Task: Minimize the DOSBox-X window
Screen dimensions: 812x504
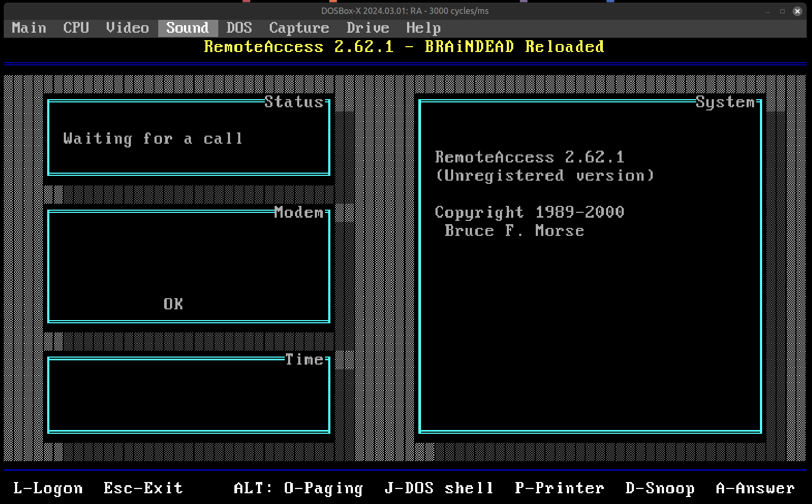Action: (x=767, y=11)
